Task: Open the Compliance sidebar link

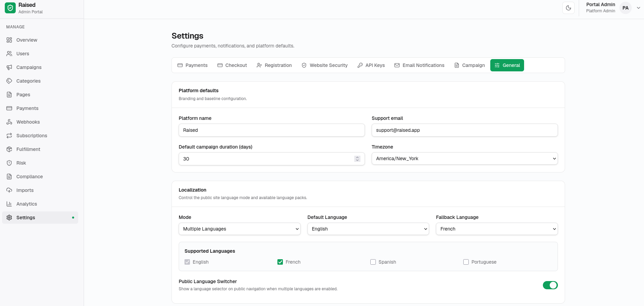Action: click(40, 177)
